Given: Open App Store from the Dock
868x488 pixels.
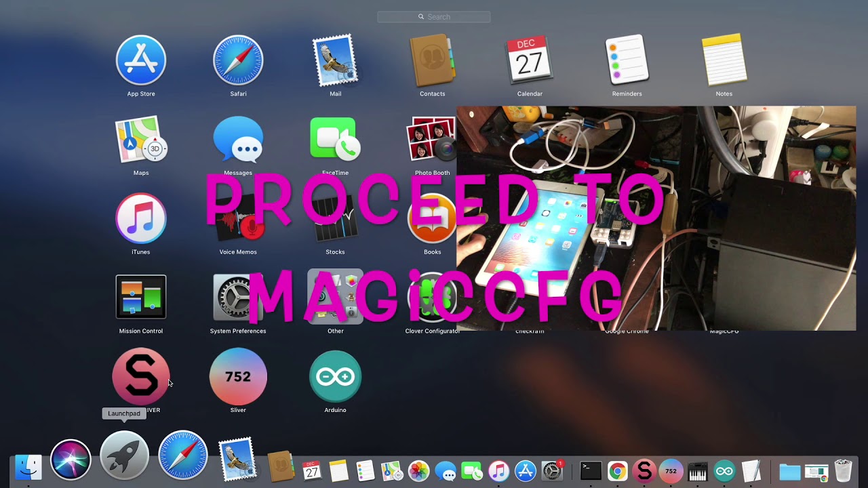Looking at the screenshot, I should click(x=526, y=470).
